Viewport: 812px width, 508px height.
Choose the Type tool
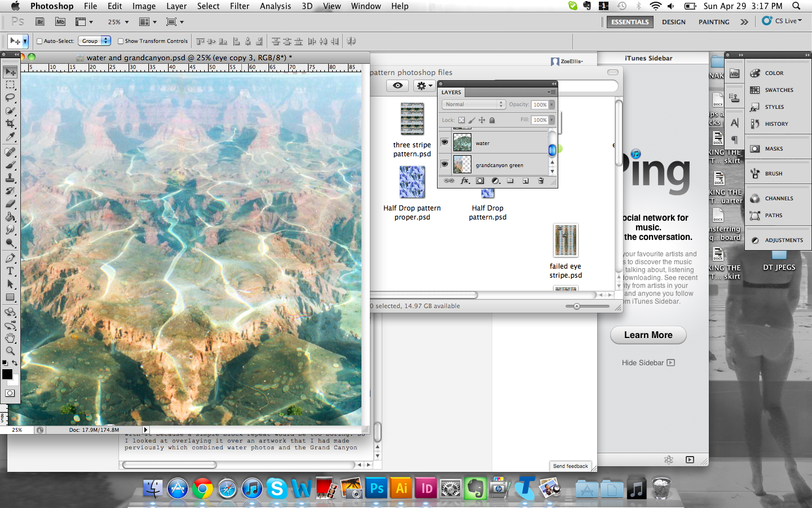click(x=10, y=271)
